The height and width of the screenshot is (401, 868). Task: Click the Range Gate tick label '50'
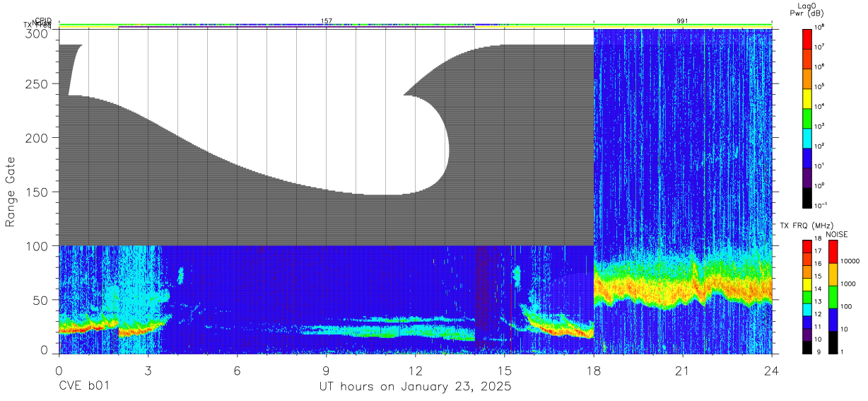point(41,300)
